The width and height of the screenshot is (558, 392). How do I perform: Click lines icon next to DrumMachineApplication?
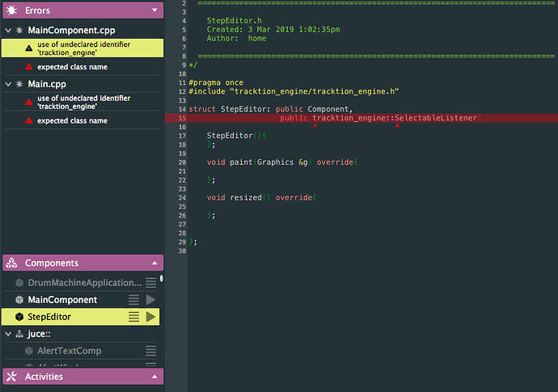151,283
